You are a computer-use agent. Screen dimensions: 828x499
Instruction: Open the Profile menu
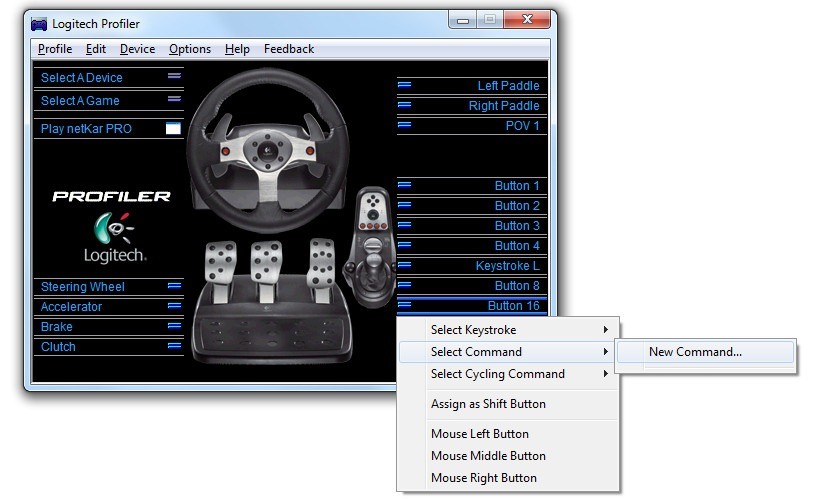click(55, 49)
